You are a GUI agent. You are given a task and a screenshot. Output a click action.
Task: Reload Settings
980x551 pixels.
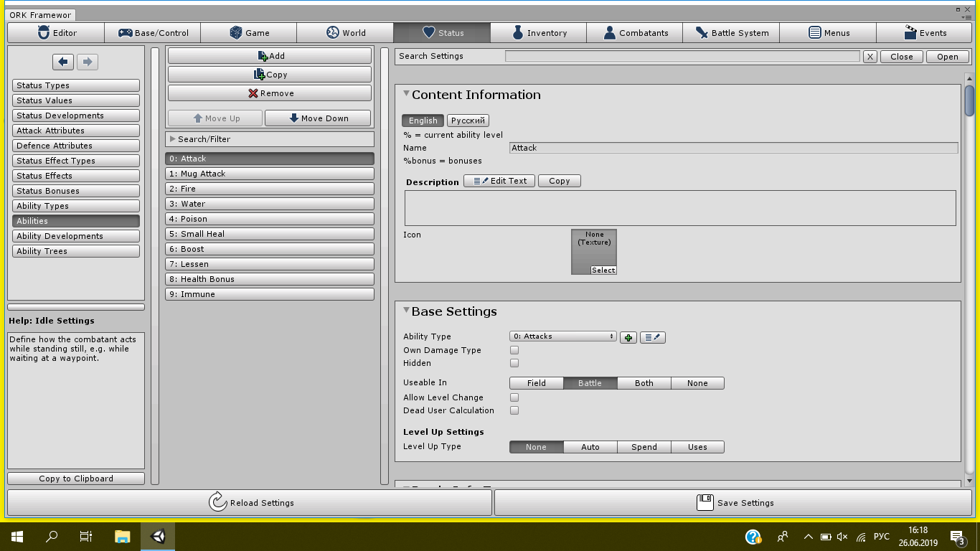click(x=250, y=502)
